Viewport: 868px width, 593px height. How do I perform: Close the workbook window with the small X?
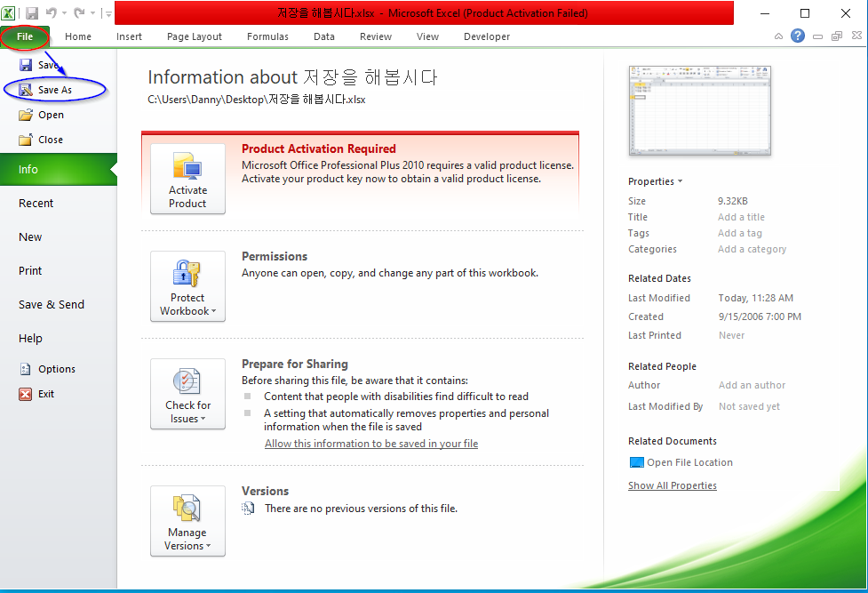click(857, 36)
